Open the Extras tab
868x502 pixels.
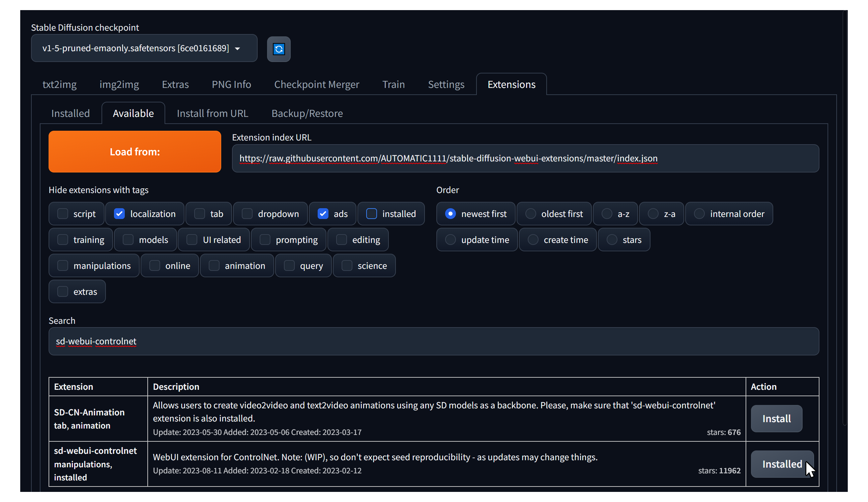coord(175,84)
